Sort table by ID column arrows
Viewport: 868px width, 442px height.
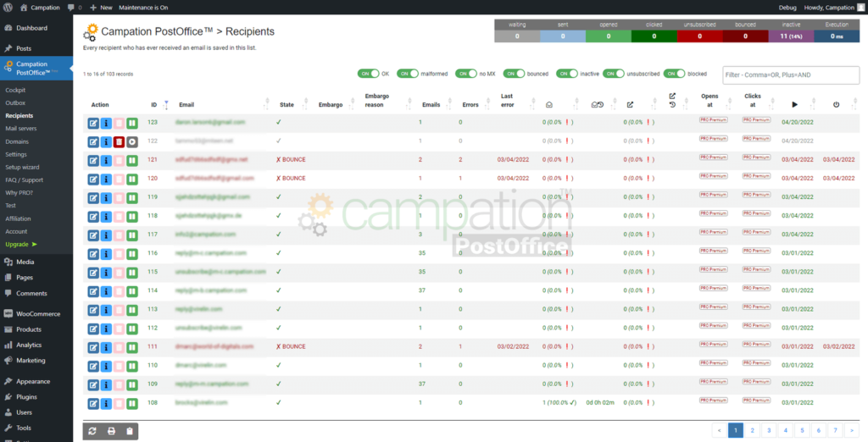point(166,104)
